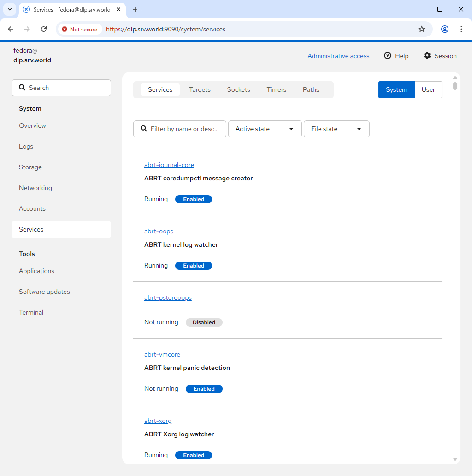Screen dimensions: 472x476
Task: Switch to the Targets tab
Action: click(200, 89)
